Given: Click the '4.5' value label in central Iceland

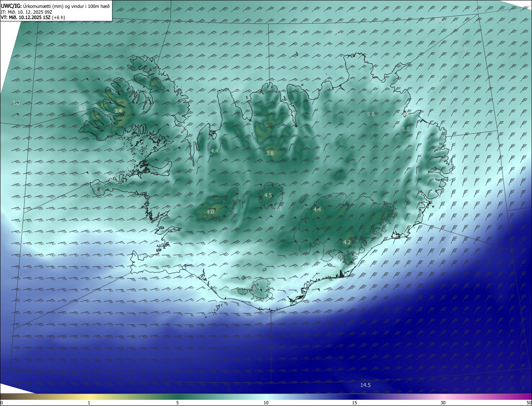Looking at the screenshot, I should pos(268,195).
